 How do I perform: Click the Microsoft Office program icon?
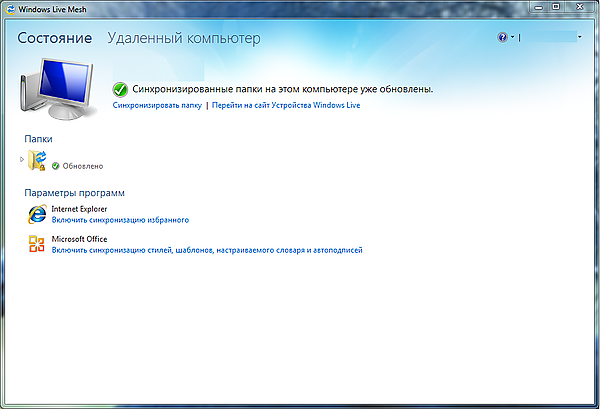[38, 244]
